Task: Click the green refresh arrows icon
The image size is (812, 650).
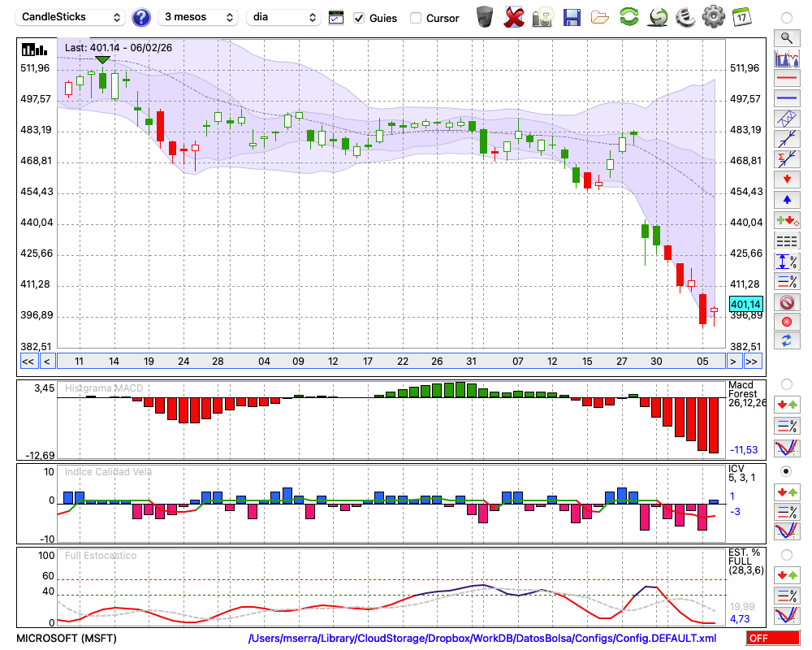Action: pyautogui.click(x=628, y=16)
